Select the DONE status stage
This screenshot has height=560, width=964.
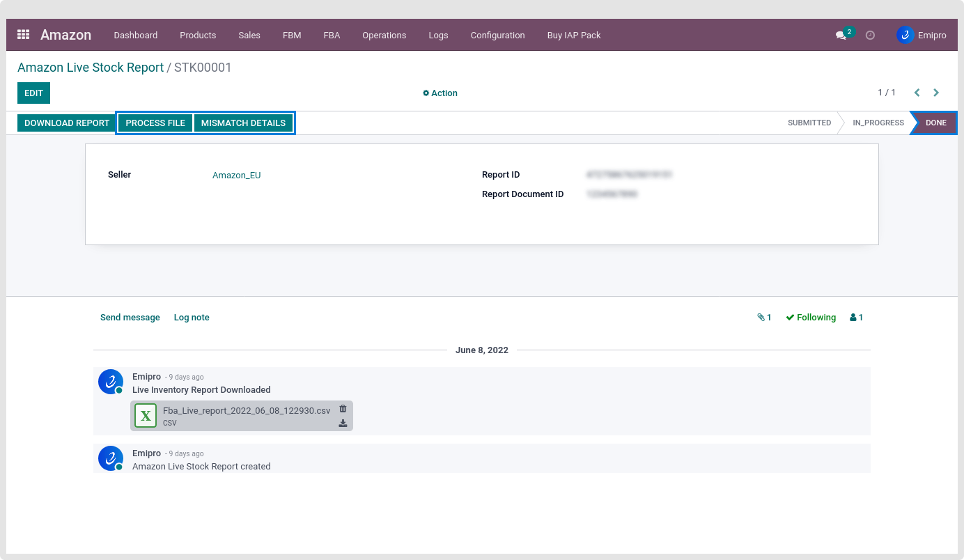(x=935, y=123)
